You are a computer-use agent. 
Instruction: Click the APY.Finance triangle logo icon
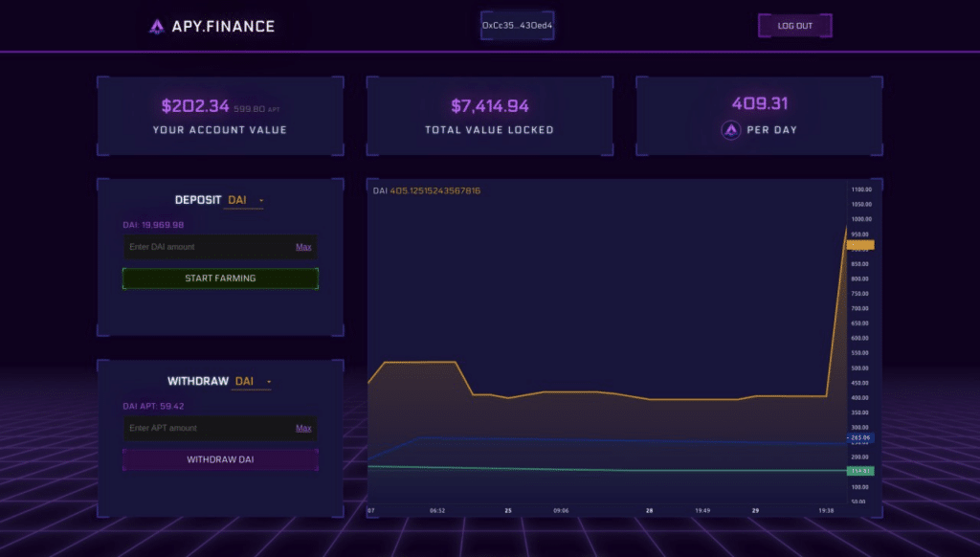[157, 27]
